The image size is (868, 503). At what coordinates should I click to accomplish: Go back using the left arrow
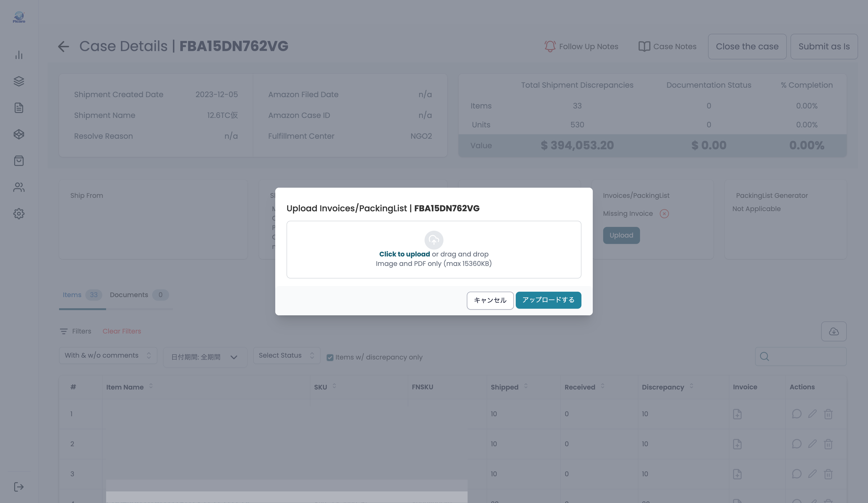click(x=63, y=47)
